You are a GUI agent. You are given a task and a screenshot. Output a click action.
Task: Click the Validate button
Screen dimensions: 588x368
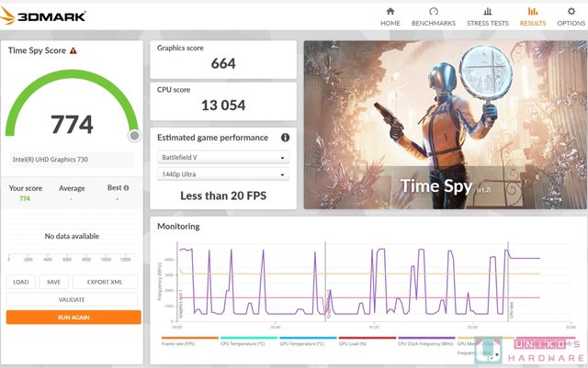coord(72,299)
